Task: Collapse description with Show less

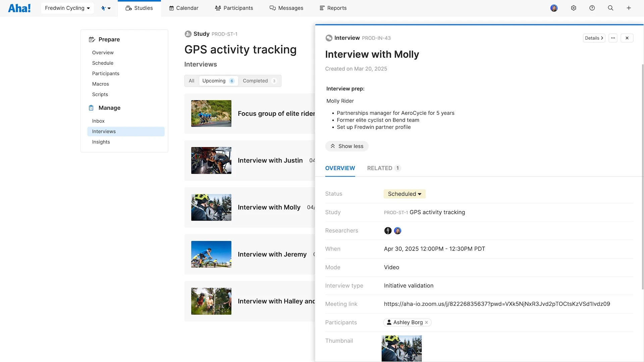Action: [x=347, y=146]
